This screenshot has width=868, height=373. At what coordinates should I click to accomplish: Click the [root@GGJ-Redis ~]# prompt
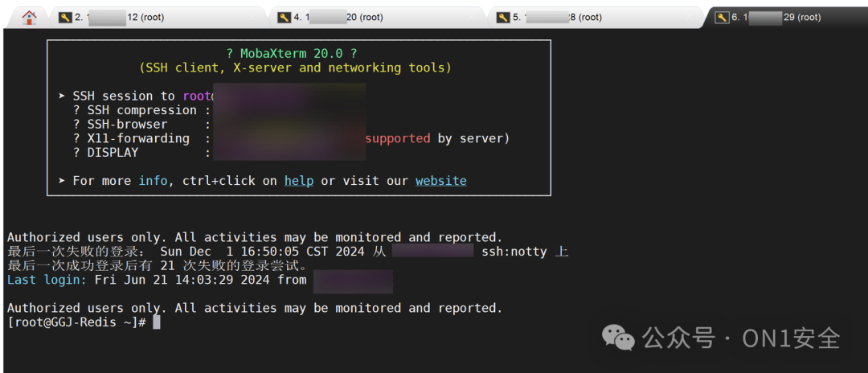click(76, 322)
